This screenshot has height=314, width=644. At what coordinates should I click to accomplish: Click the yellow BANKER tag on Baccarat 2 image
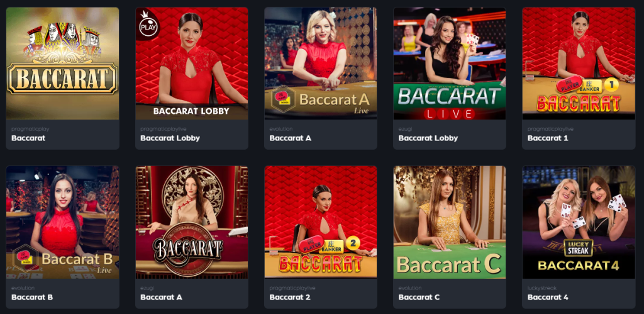click(333, 246)
